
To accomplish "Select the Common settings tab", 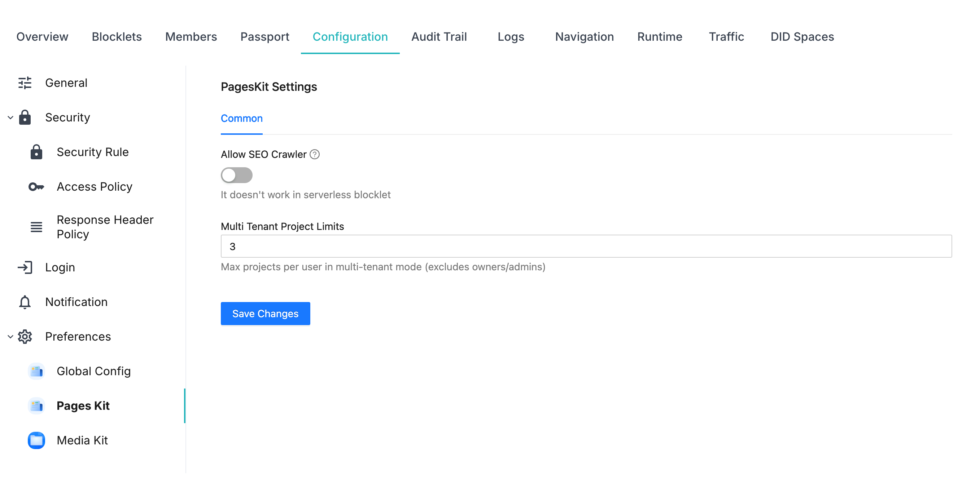I will point(242,118).
